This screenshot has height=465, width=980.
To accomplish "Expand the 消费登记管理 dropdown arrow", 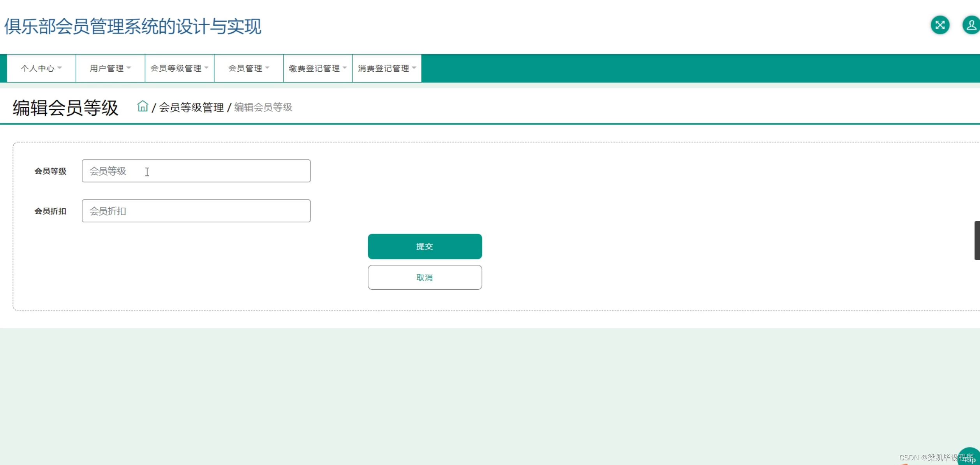I will coord(414,67).
